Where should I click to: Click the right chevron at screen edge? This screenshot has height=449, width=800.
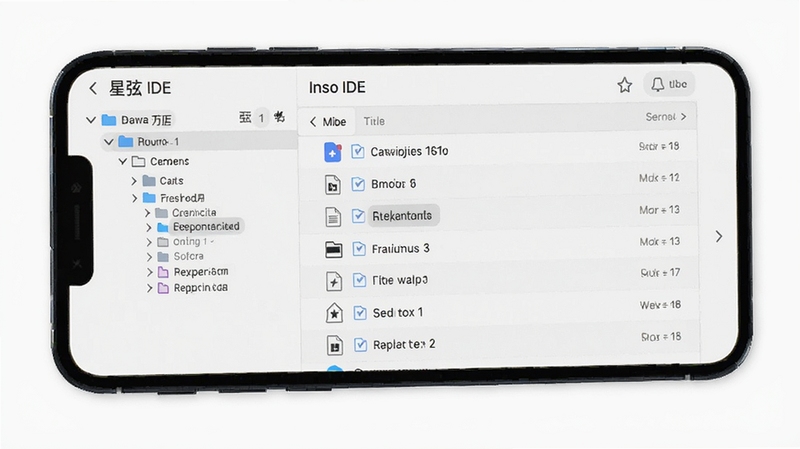(x=719, y=236)
